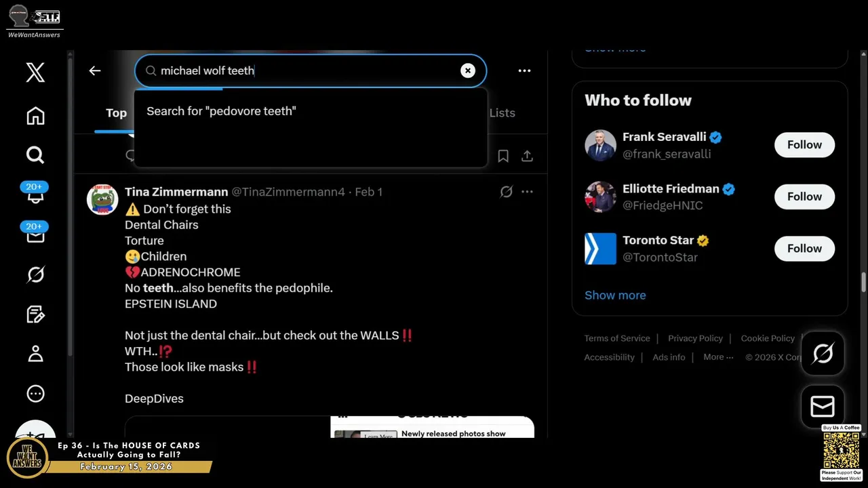Image resolution: width=868 pixels, height=488 pixels.
Task: Open Terms of Service link
Action: click(x=617, y=338)
